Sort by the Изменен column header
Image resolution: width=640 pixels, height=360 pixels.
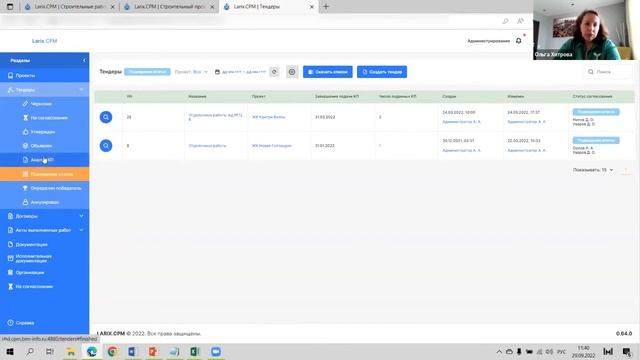[x=516, y=96]
